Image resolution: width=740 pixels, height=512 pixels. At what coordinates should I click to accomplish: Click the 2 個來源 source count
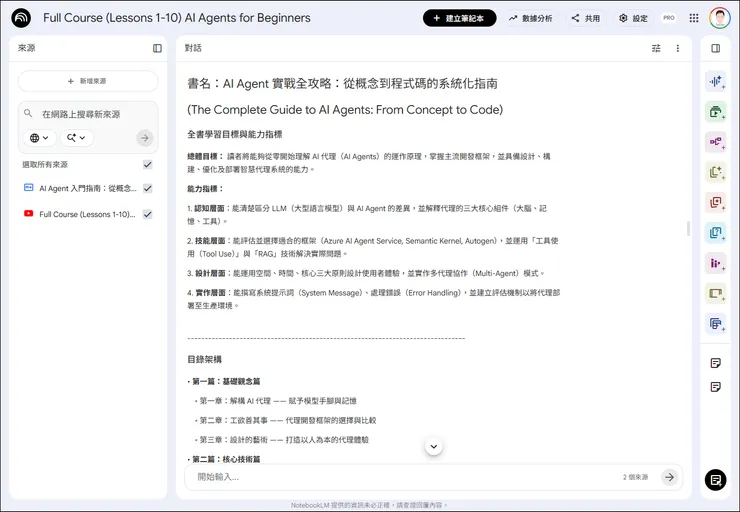(635, 477)
